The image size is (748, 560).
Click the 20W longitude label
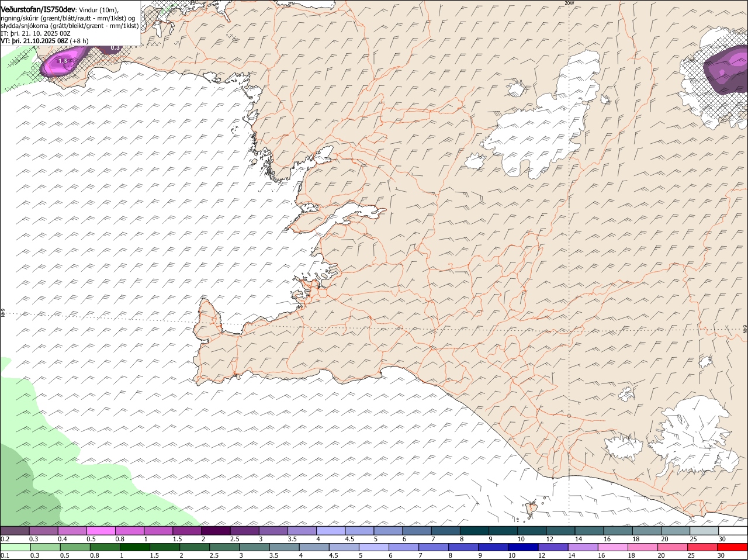coord(569,3)
